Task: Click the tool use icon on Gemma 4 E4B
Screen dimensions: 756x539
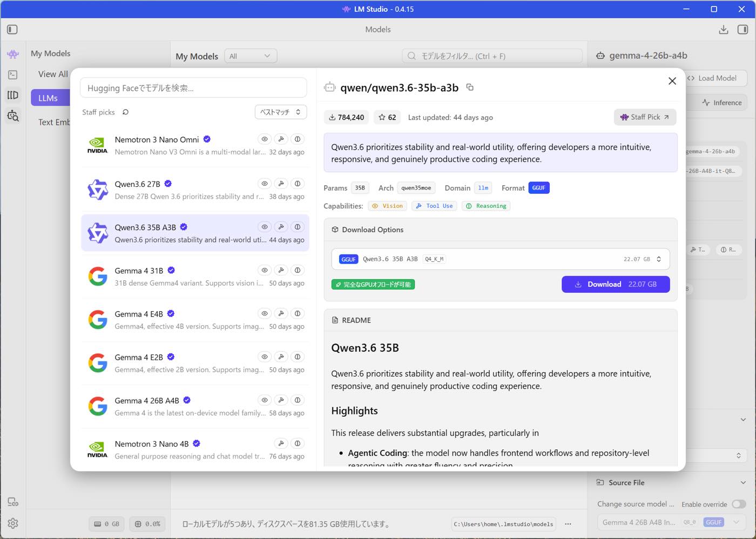Action: click(x=281, y=313)
